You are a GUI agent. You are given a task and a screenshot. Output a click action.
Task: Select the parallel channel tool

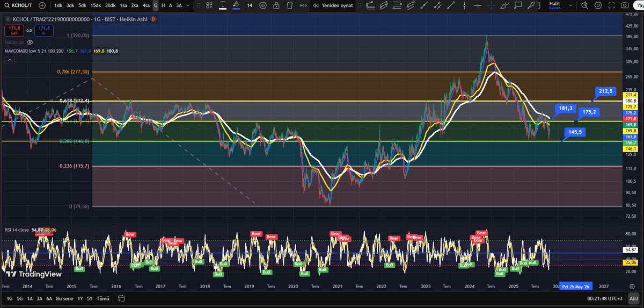point(383,5)
